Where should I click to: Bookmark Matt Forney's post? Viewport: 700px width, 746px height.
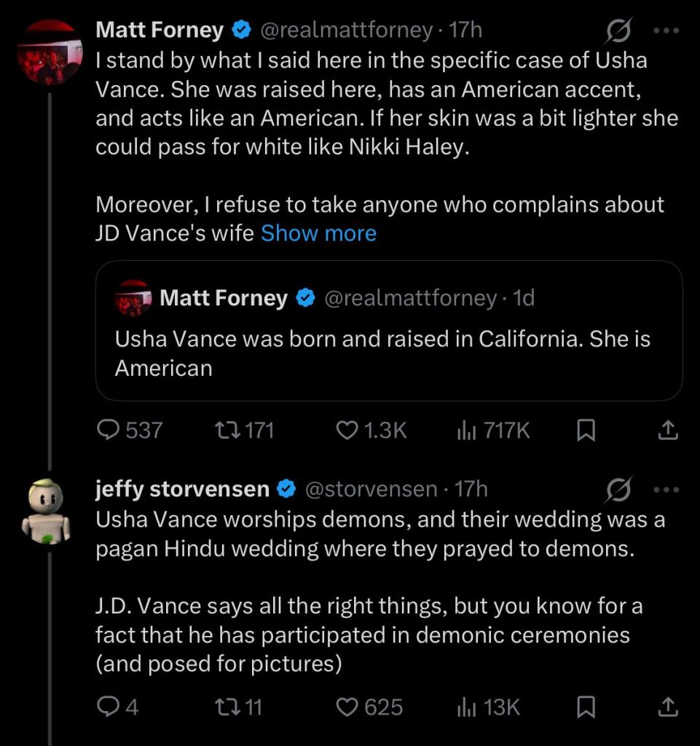[586, 431]
